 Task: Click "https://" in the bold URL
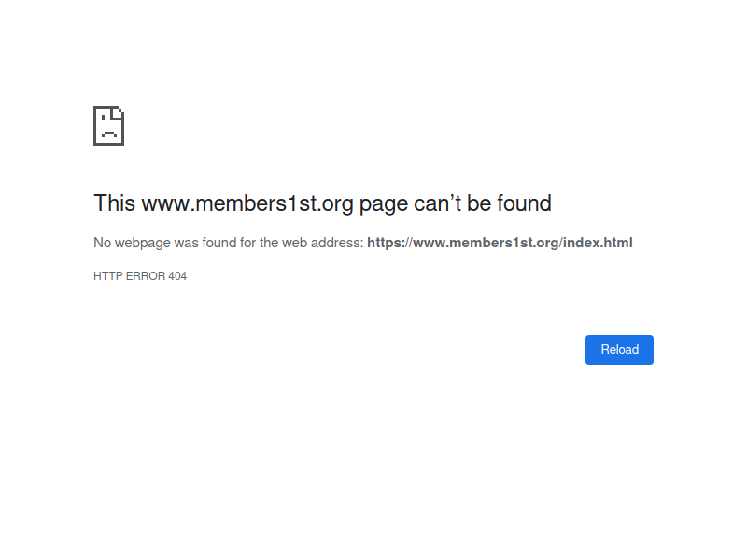pyautogui.click(x=389, y=243)
